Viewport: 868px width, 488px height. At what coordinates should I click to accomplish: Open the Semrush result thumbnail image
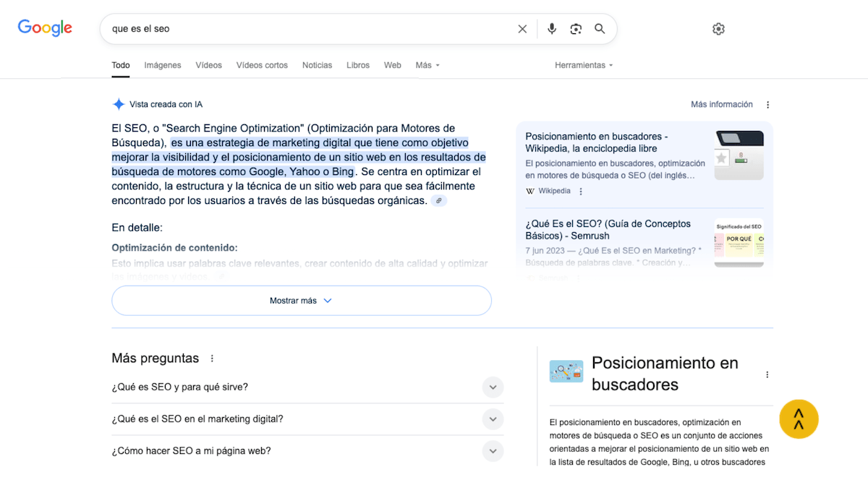coord(739,243)
